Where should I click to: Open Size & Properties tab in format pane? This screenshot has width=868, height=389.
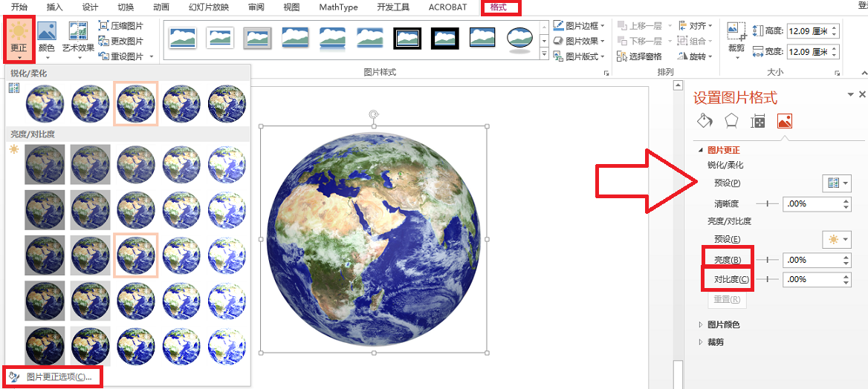(x=758, y=122)
